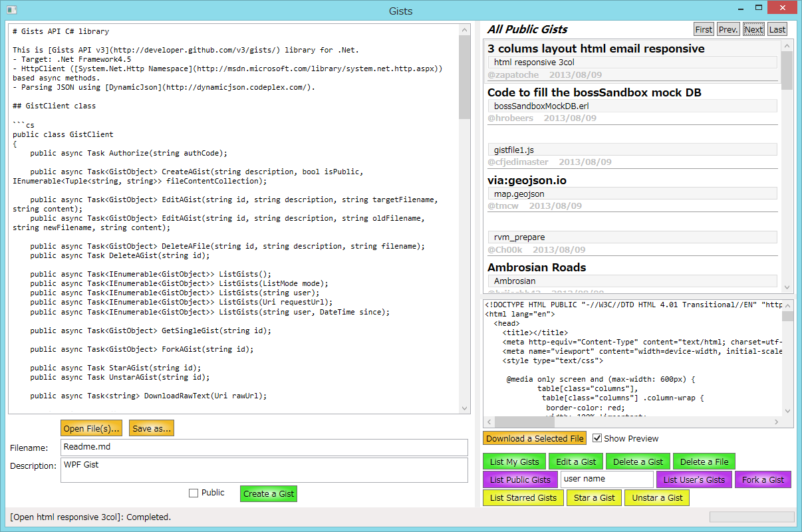The height and width of the screenshot is (532, 802).
Task: Focus the Description text box
Action: point(264,470)
